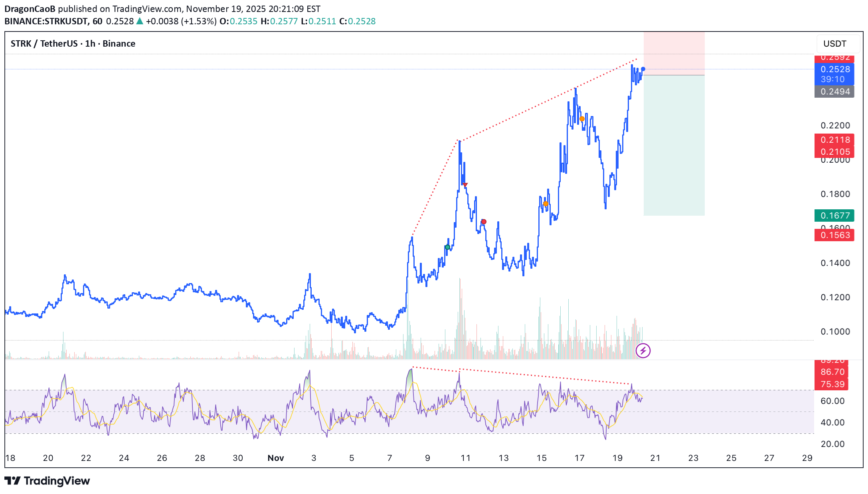Click the orange dot marker near Nov 15

(546, 204)
